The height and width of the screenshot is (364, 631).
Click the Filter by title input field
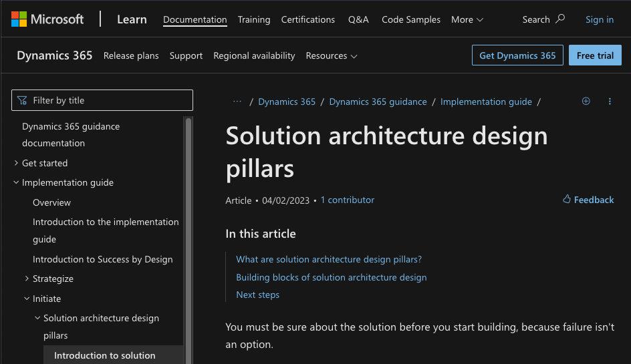pos(107,100)
